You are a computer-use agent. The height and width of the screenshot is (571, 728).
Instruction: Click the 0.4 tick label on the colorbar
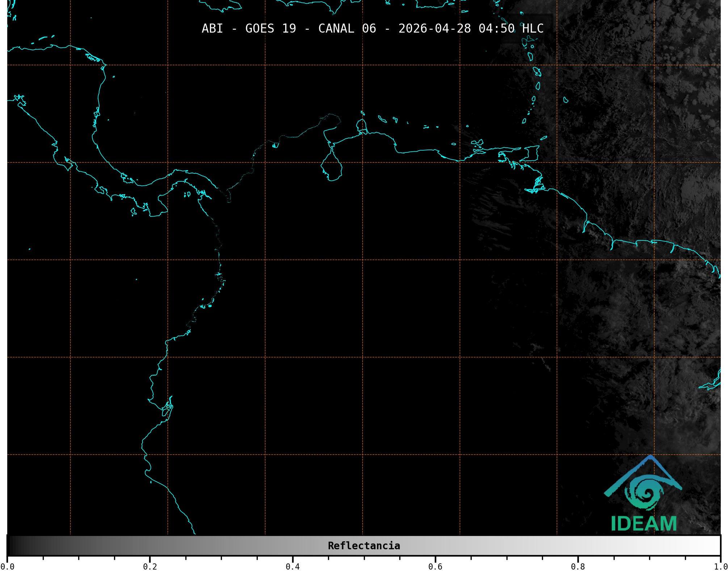point(293,566)
